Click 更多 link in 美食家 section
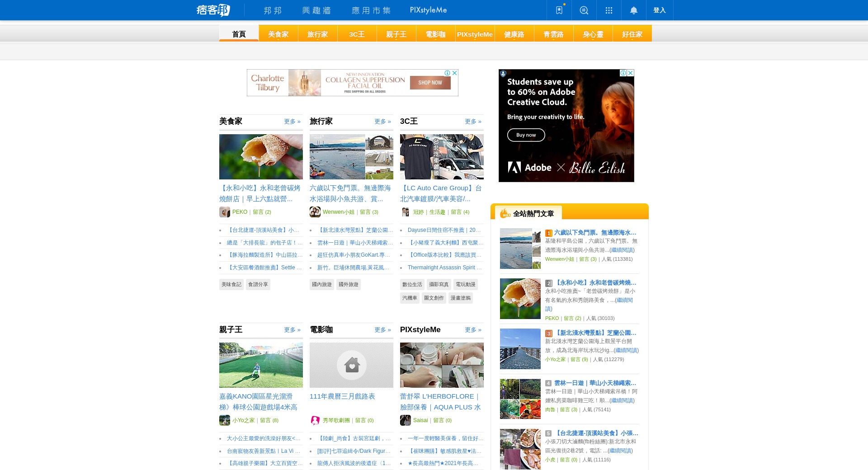 [292, 122]
